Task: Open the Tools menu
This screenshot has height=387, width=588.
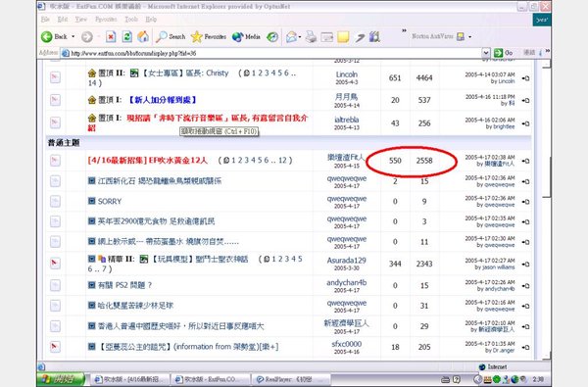Action: (x=131, y=20)
